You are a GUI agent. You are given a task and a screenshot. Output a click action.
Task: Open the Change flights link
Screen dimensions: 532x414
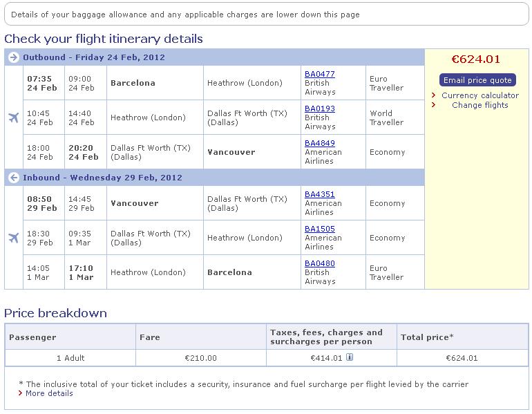[x=479, y=105]
